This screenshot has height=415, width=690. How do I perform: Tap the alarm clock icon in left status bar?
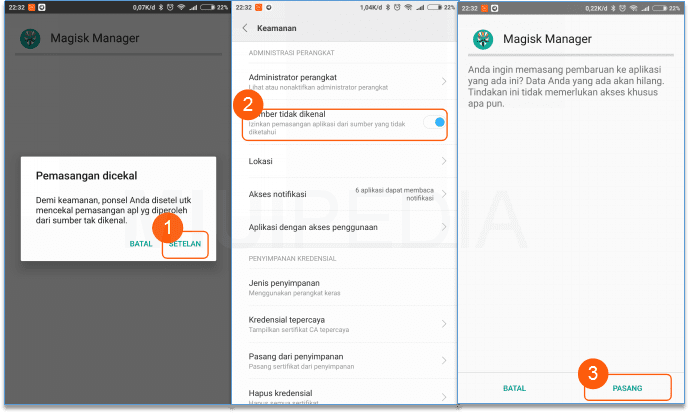click(170, 7)
